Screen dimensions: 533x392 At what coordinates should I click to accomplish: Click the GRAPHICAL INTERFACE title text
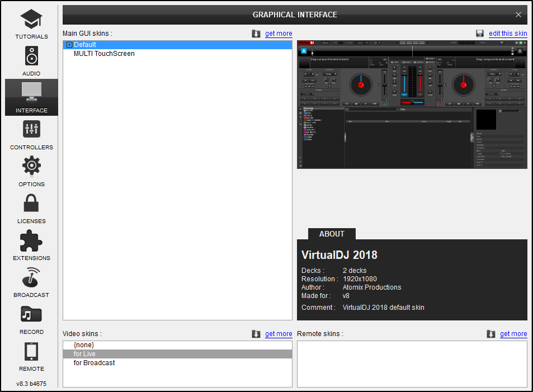coord(295,15)
